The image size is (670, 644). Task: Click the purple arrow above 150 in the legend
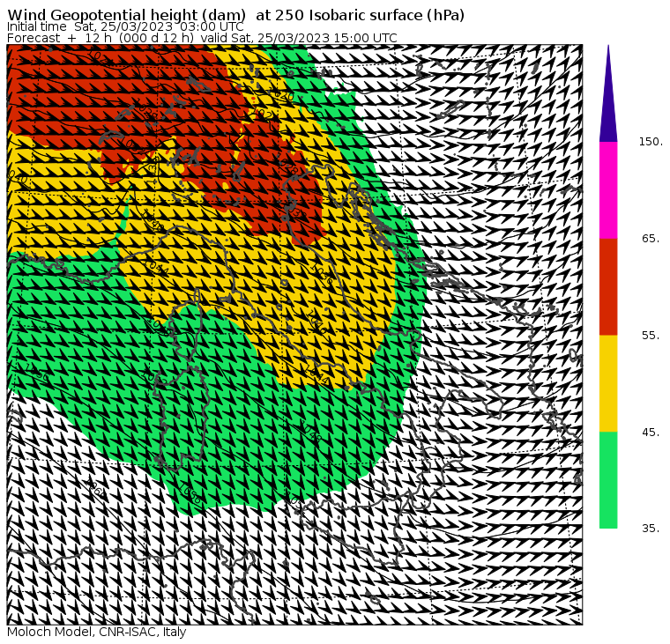tap(608, 93)
